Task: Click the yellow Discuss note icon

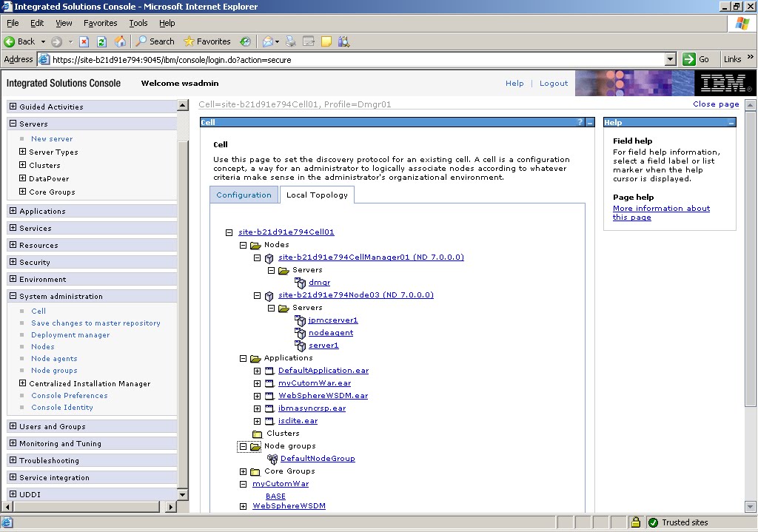Action: pyautogui.click(x=326, y=41)
